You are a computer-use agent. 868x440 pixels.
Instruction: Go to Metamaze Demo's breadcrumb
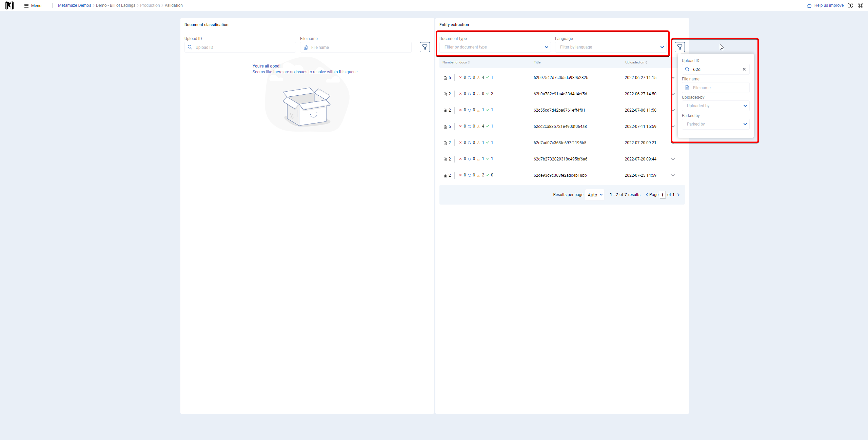(x=75, y=5)
